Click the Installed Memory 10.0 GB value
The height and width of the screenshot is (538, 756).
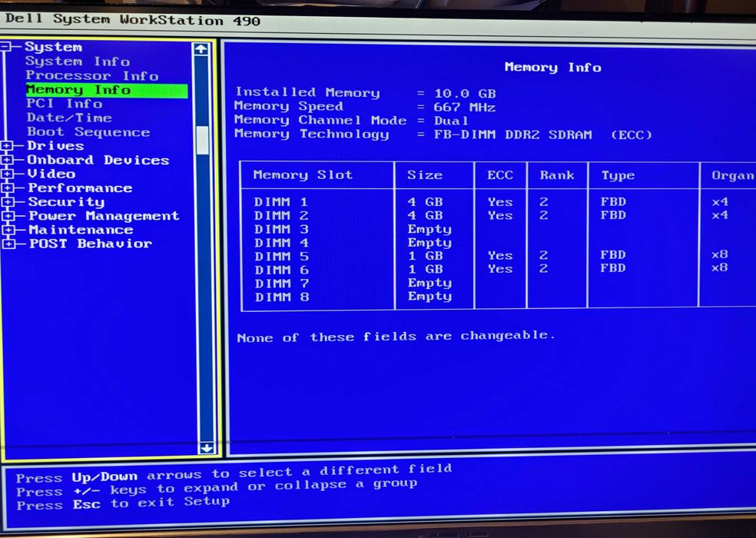(465, 93)
